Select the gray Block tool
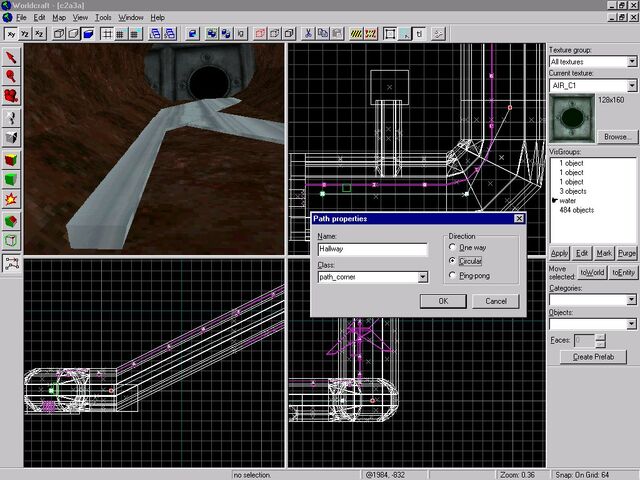This screenshot has height=480, width=640. pos(11,138)
